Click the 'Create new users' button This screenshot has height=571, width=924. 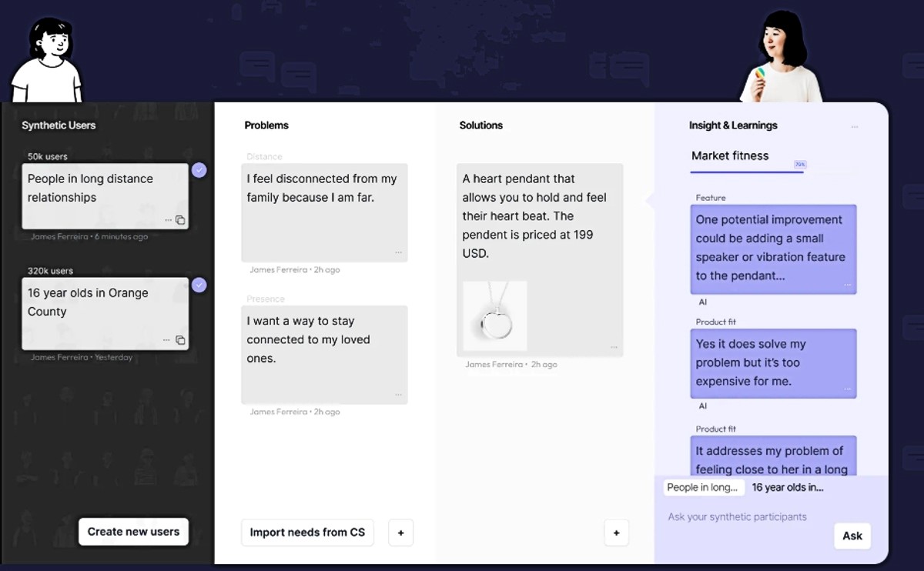pyautogui.click(x=133, y=532)
